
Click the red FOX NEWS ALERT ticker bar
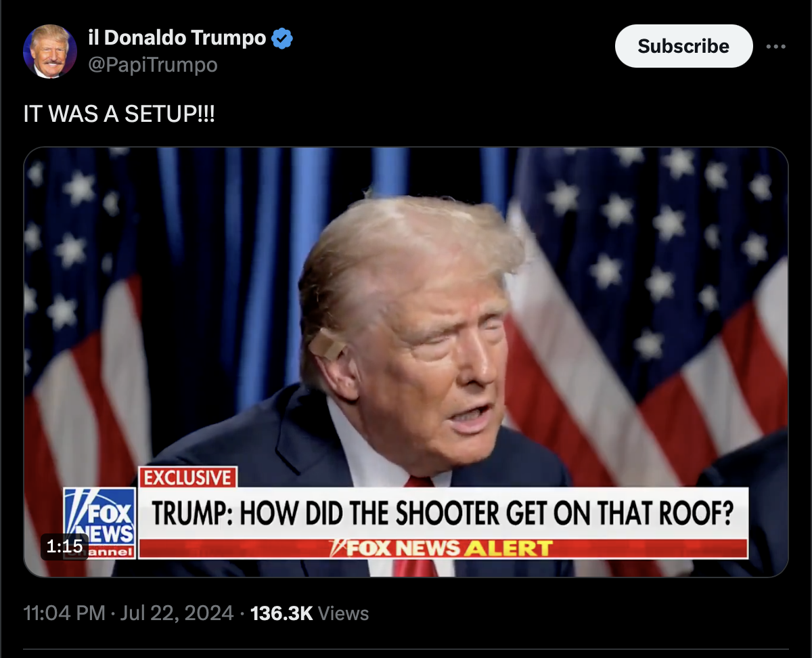coord(443,548)
